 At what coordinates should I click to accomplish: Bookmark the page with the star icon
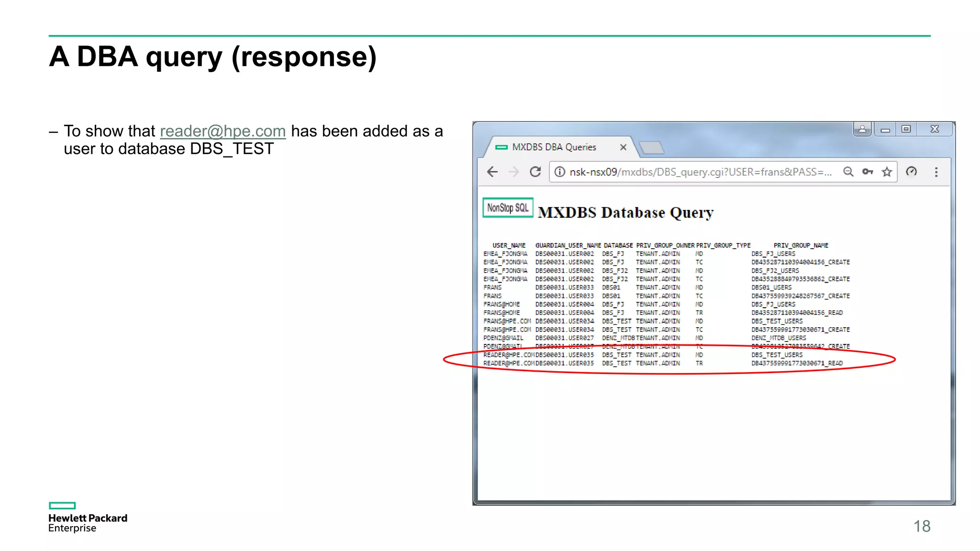887,172
